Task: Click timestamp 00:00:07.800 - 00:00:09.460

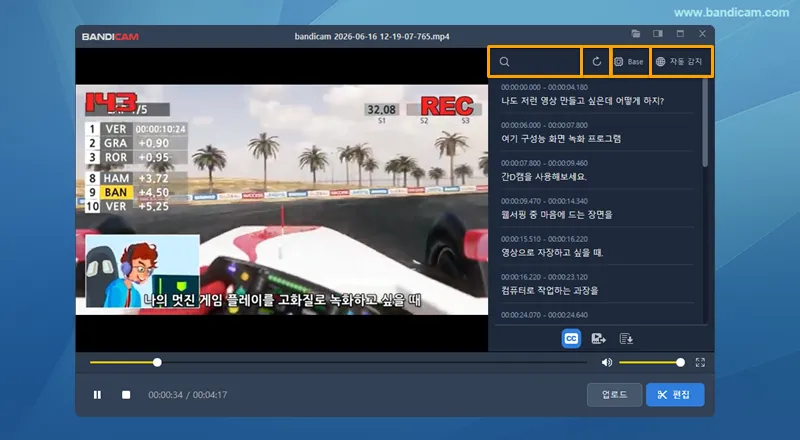Action: coord(544,163)
